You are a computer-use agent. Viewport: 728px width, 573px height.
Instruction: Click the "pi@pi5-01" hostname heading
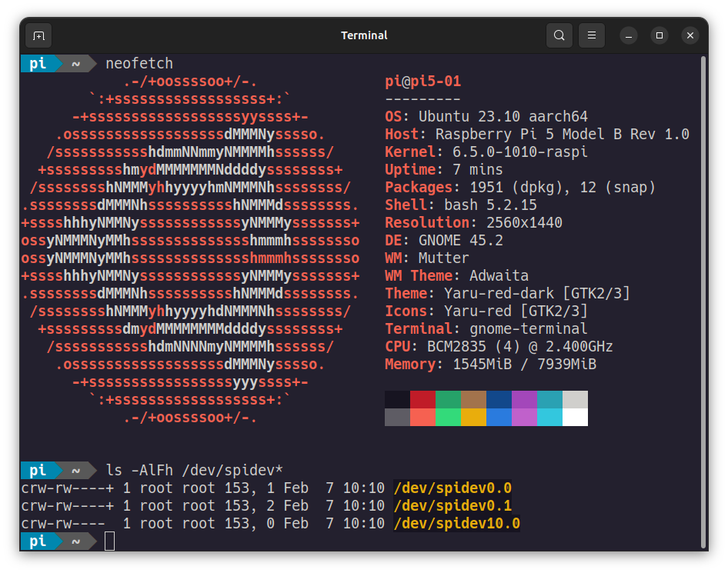(x=423, y=82)
